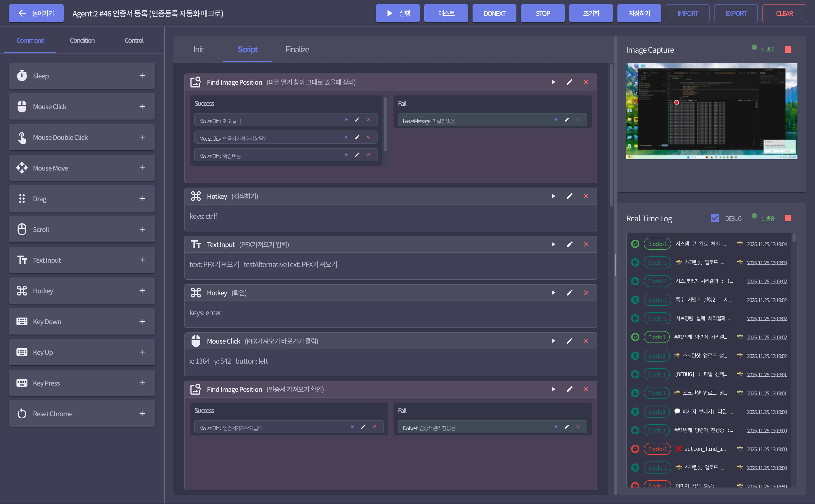The width and height of the screenshot is (815, 504).
Task: Add a Hotkey command from the sidebar
Action: 142,291
